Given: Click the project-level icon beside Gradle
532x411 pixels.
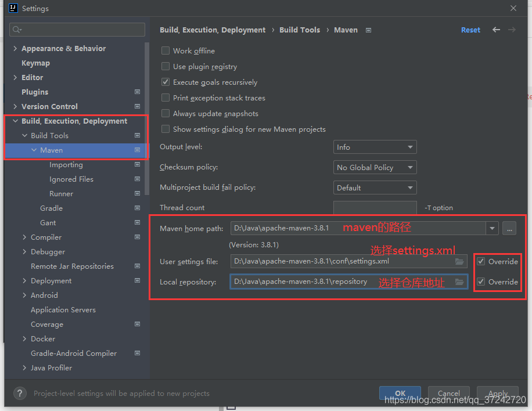Looking at the screenshot, I should pos(138,208).
